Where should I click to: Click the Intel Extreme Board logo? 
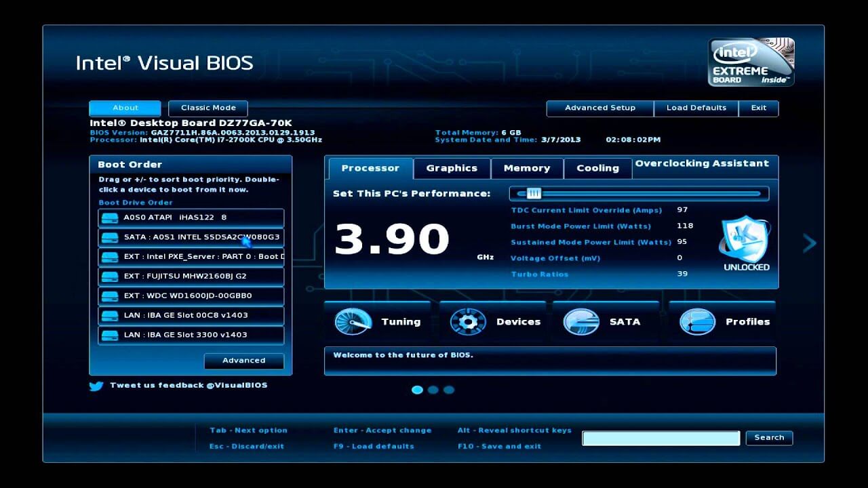coord(751,62)
